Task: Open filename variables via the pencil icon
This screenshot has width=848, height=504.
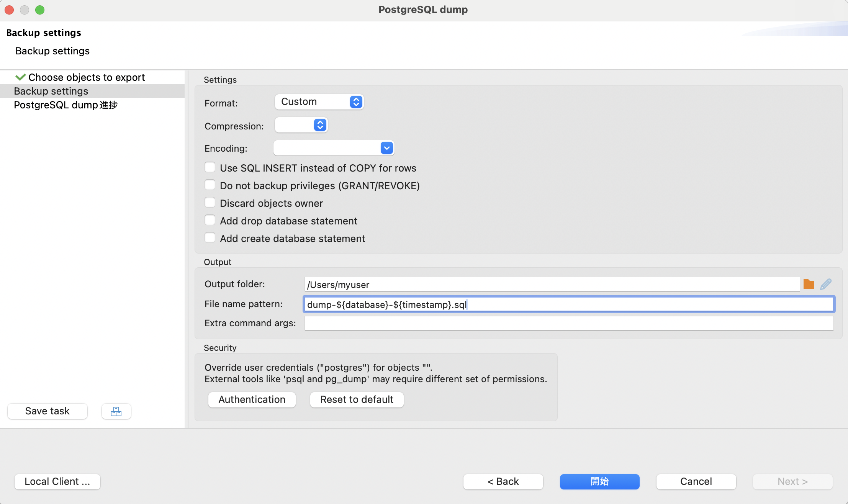Action: pos(826,284)
